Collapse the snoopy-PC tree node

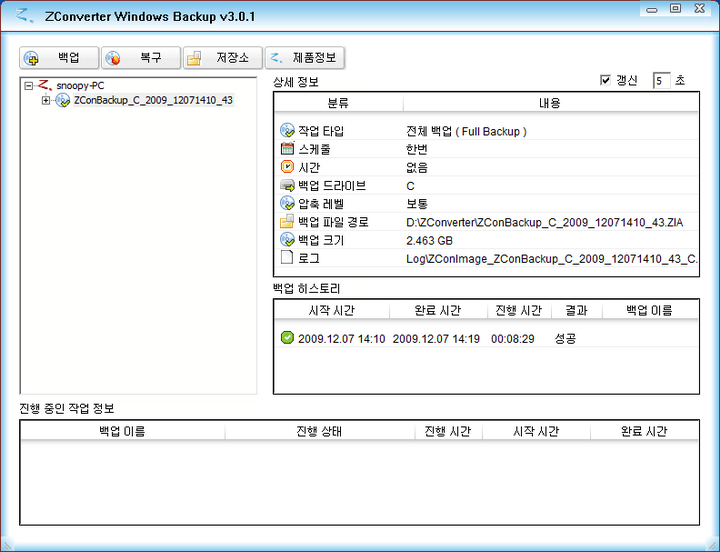click(29, 86)
